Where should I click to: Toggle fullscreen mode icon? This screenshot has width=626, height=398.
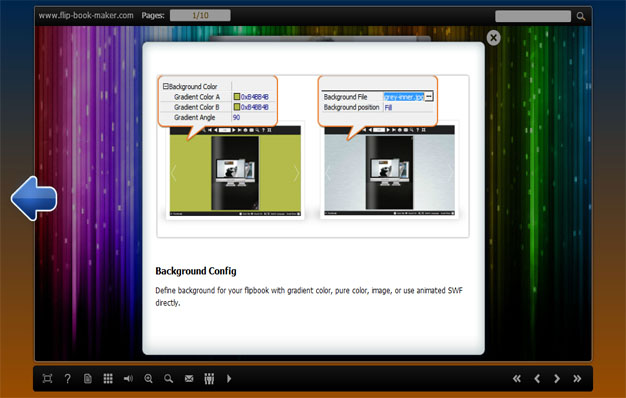(x=47, y=378)
